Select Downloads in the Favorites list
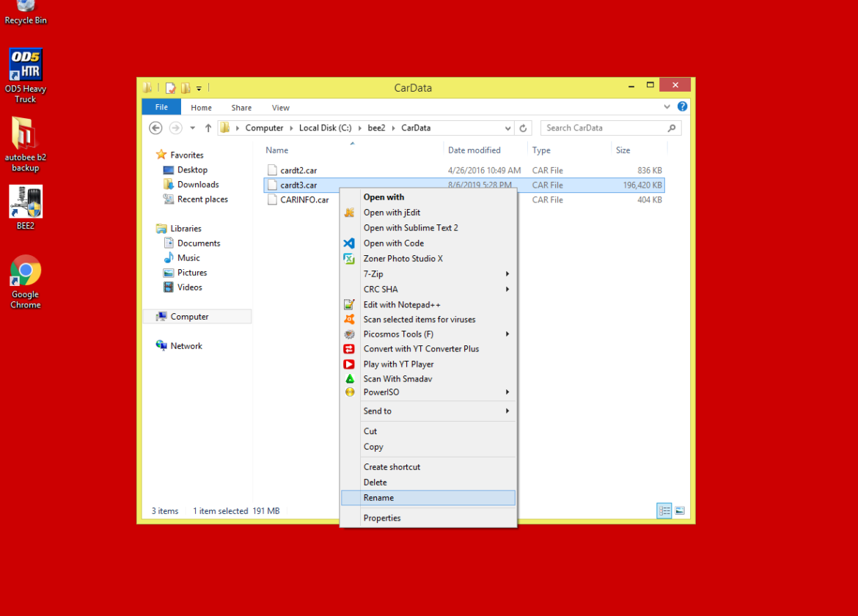 197,185
